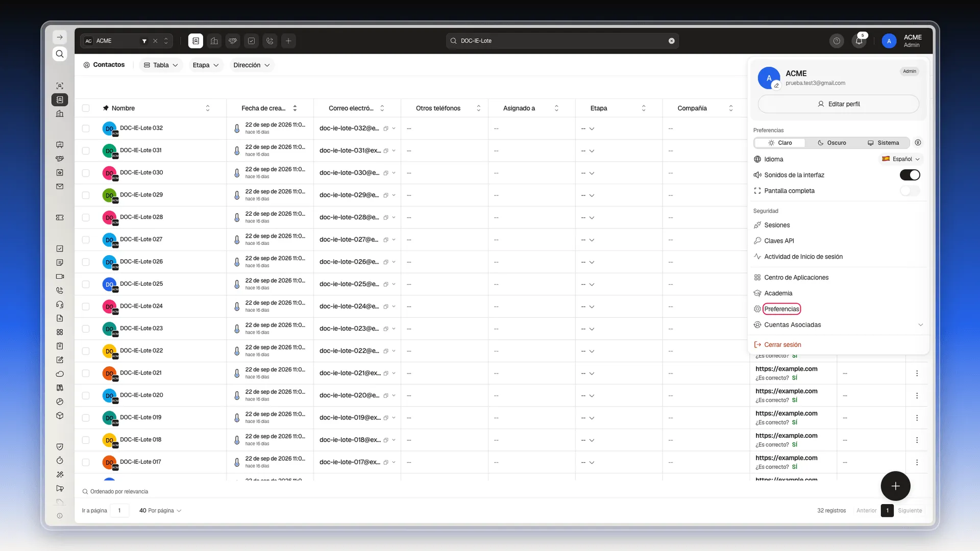Click the sidebar search magnifier icon
The image size is (980, 551).
pyautogui.click(x=60, y=54)
